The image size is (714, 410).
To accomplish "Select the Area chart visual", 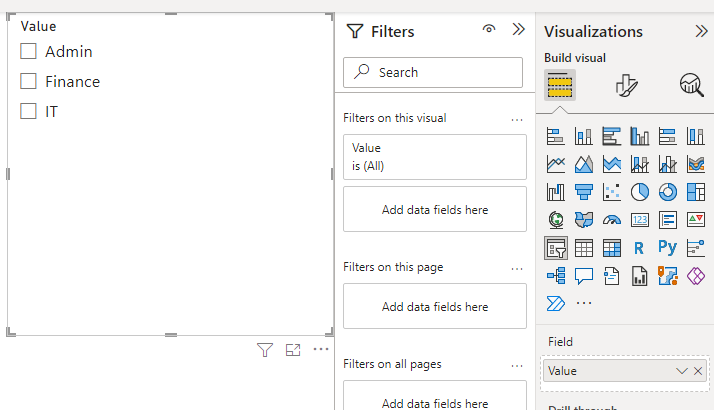I will pyautogui.click(x=584, y=164).
